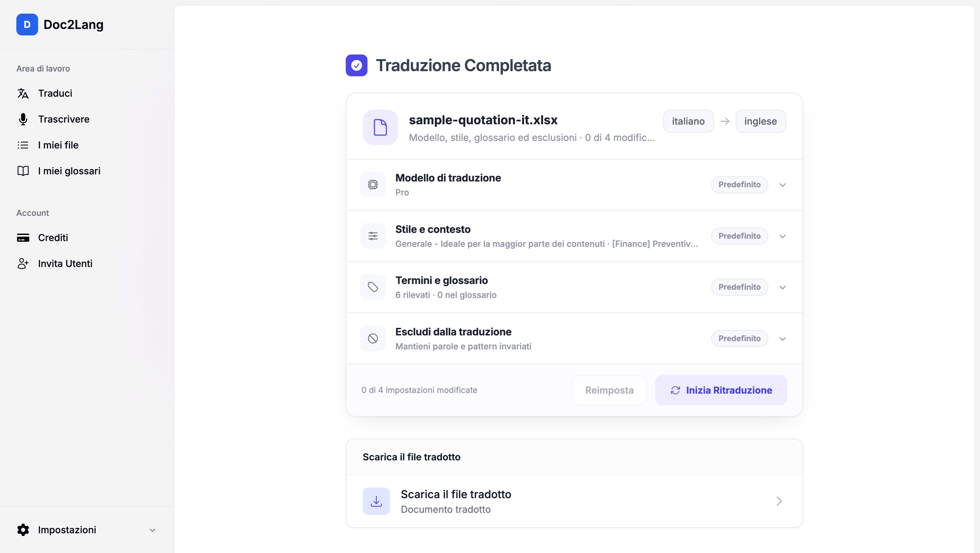Click the Inizia Ritraduzione button
This screenshot has height=553, width=980.
721,390
